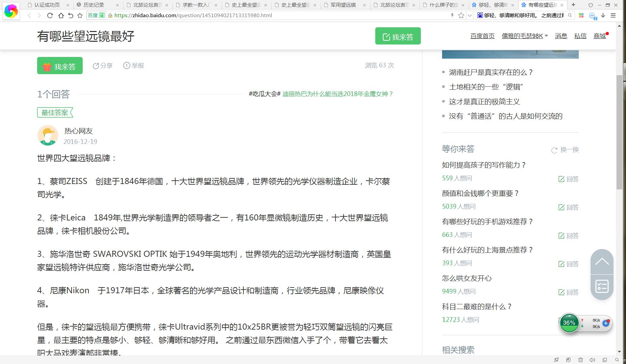Switch to the 求教一款入门 tab
Image resolution: width=626 pixels, height=364 pixels.
pyautogui.click(x=197, y=5)
